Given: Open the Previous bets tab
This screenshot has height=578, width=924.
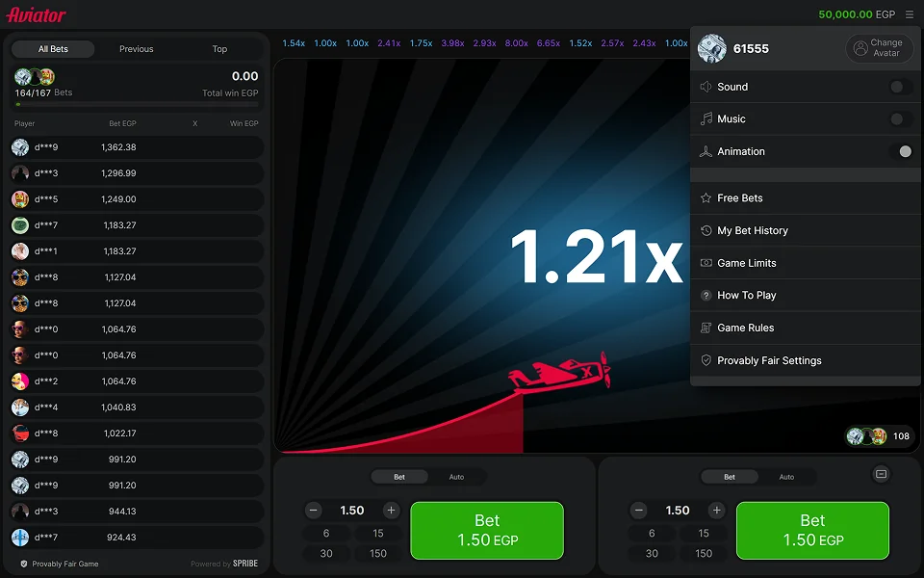Looking at the screenshot, I should click(136, 49).
